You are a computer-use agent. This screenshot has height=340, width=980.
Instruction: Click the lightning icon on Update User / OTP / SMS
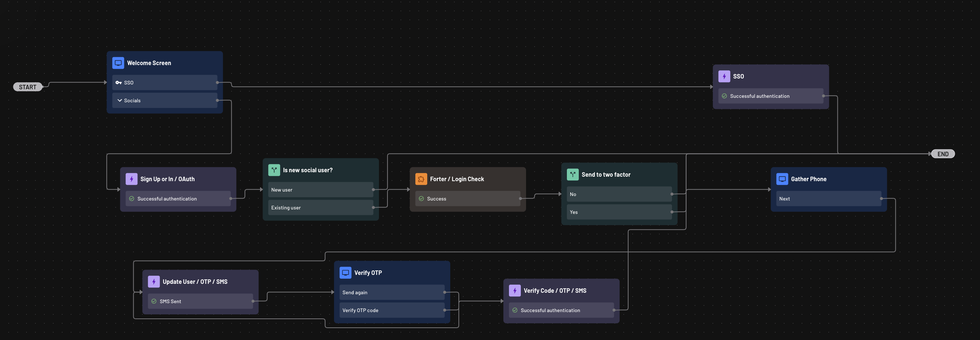(153, 281)
